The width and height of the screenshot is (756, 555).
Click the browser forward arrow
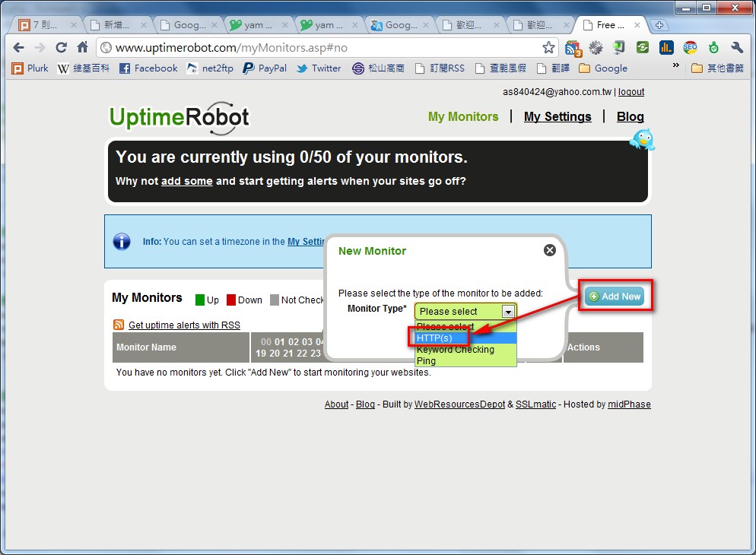[40, 47]
